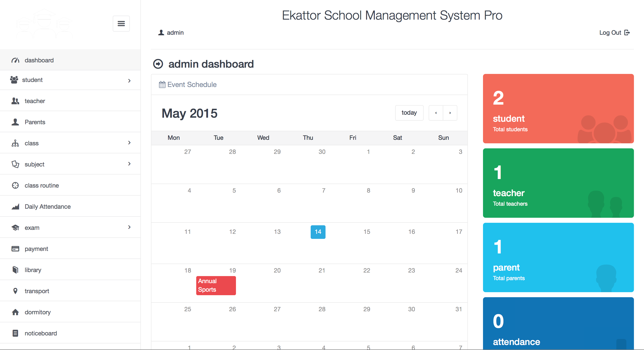Image resolution: width=644 pixels, height=350 pixels.
Task: Click the noticeboard icon
Action: click(x=15, y=333)
